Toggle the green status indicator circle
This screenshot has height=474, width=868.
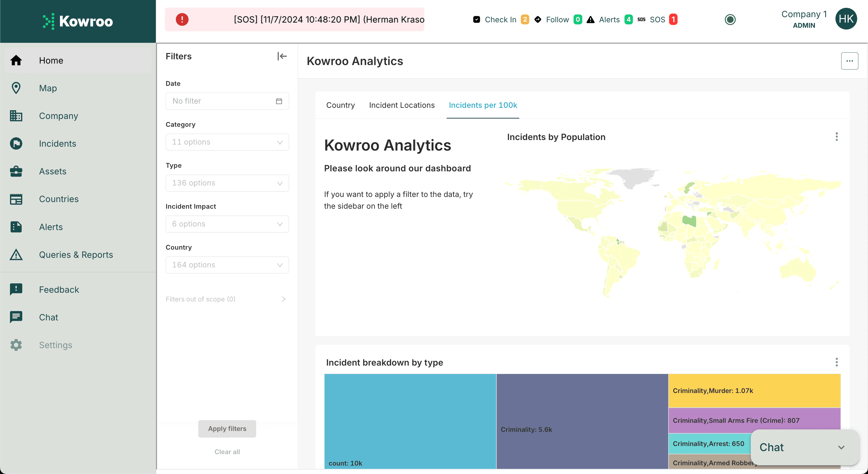[x=730, y=20]
